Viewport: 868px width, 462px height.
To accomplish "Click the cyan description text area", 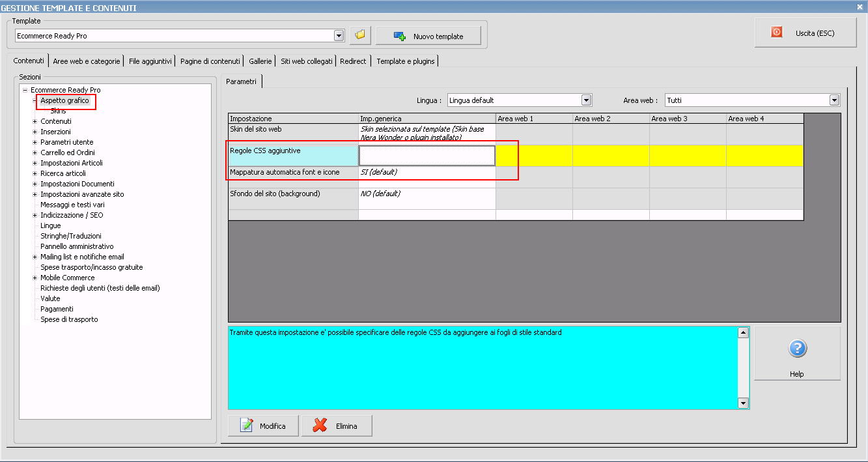I will (483, 368).
